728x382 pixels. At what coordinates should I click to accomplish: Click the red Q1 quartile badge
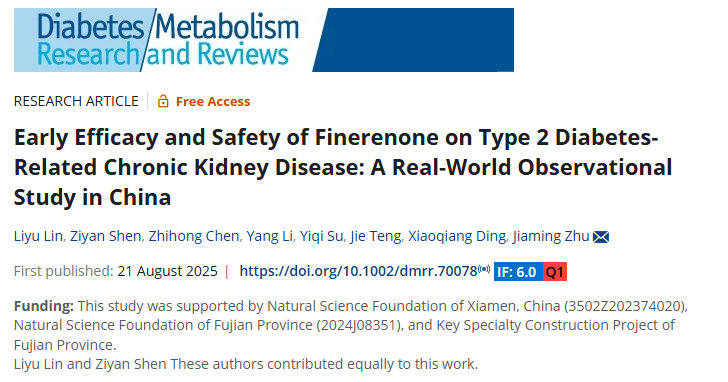pos(554,272)
